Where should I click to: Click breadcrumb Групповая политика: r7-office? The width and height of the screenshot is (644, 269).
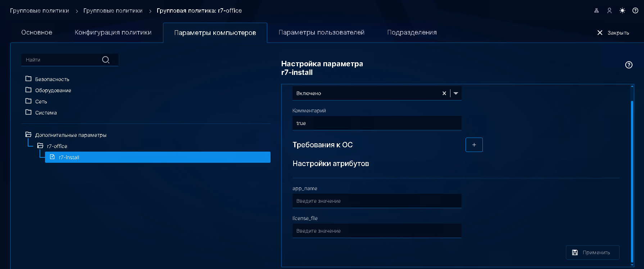click(x=199, y=11)
